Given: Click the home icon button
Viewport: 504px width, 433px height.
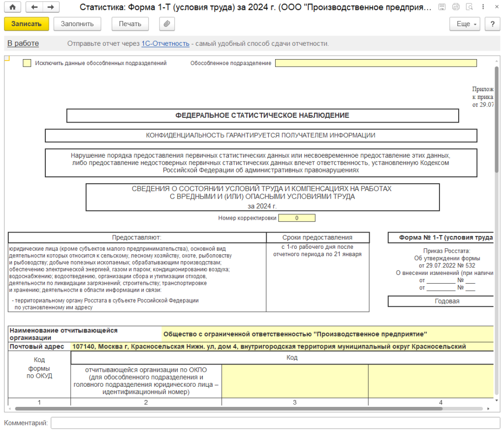Looking at the screenshot, I should tap(13, 7).
